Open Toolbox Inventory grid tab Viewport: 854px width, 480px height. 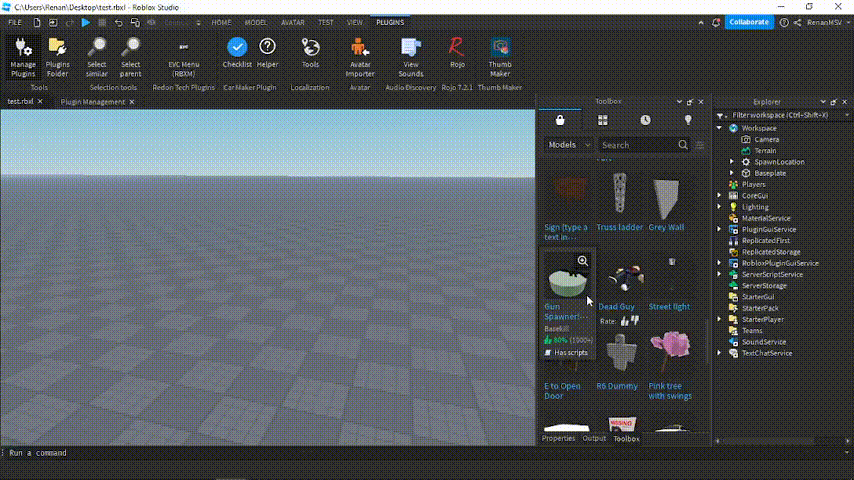(x=602, y=120)
